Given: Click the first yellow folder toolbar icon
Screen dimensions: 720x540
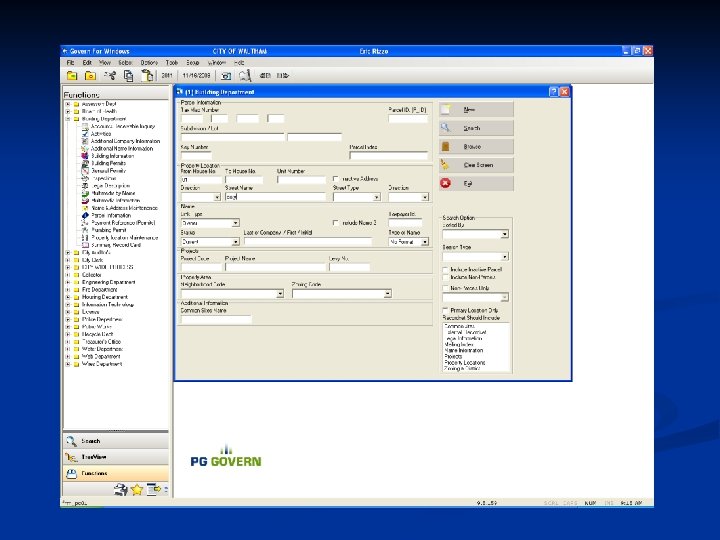Looking at the screenshot, I should pos(72,76).
